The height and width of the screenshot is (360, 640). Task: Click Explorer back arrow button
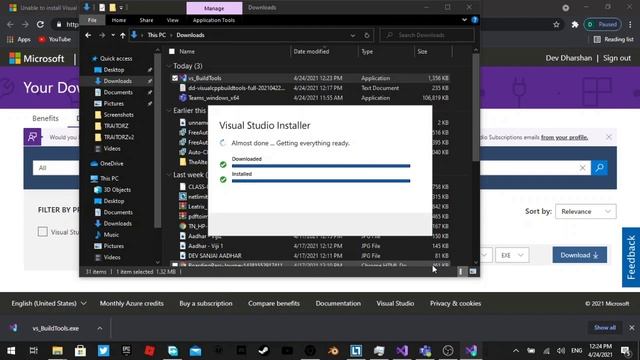tap(88, 36)
